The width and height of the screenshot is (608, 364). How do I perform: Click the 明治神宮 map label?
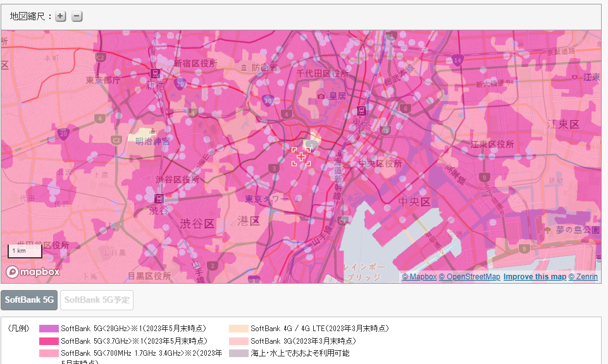pos(152,142)
